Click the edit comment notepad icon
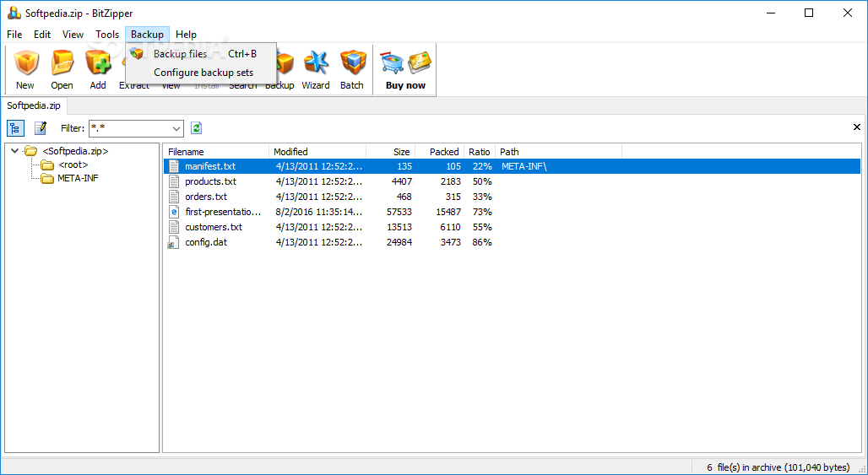The height and width of the screenshot is (475, 868). point(41,128)
